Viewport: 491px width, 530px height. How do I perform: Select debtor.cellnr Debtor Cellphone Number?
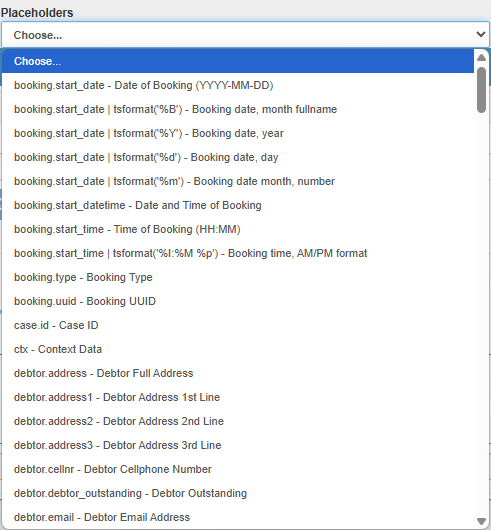pos(238,469)
